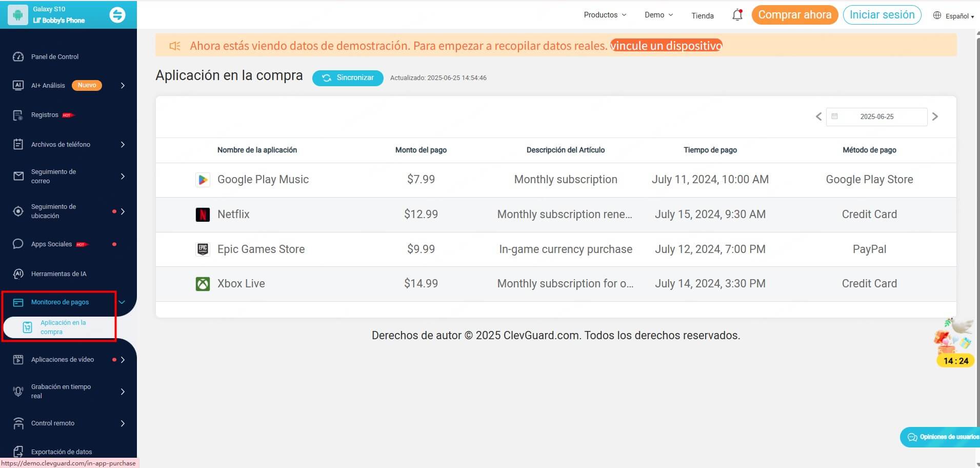980x468 pixels.
Task: Click the Google Play Music app icon
Action: pos(203,180)
